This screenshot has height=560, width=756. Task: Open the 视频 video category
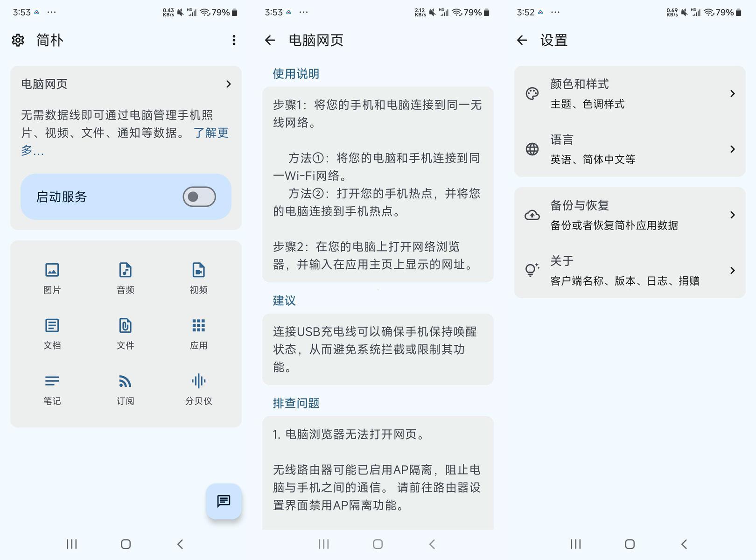[198, 278]
